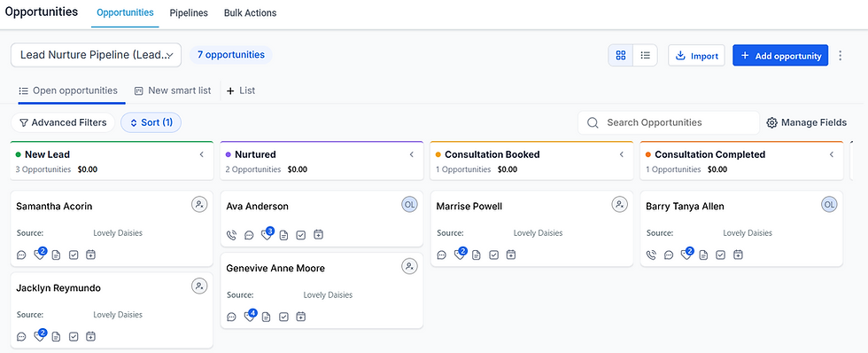Open Manage Fields settings
The width and height of the screenshot is (868, 353).
807,122
